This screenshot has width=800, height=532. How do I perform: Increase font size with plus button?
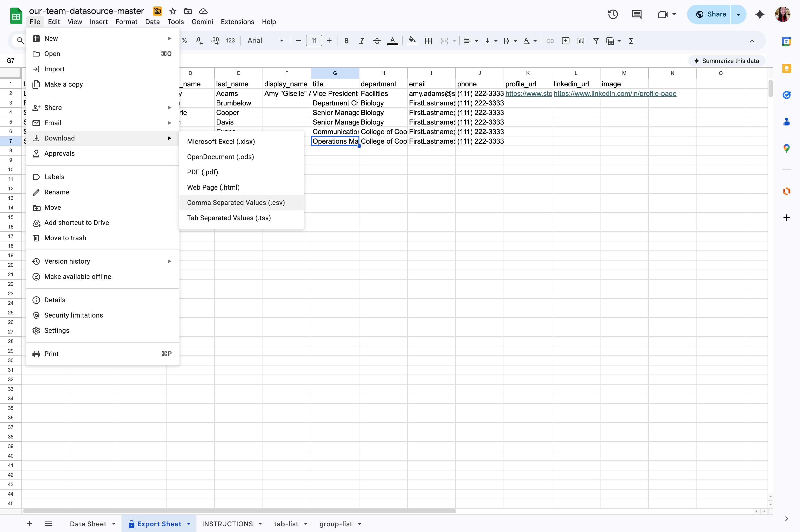[x=329, y=41]
